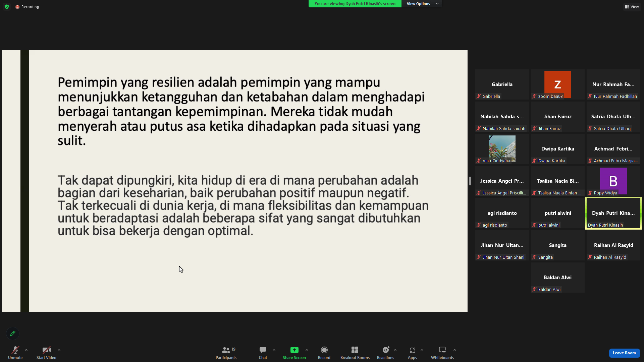Select Baldan Alwi's tile
The height and width of the screenshot is (362, 644).
pyautogui.click(x=558, y=278)
